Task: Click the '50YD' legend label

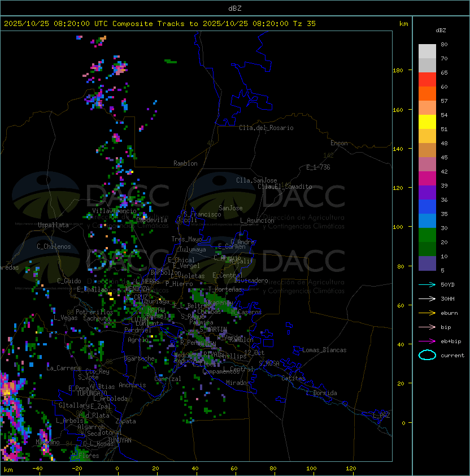Action: [x=447, y=284]
